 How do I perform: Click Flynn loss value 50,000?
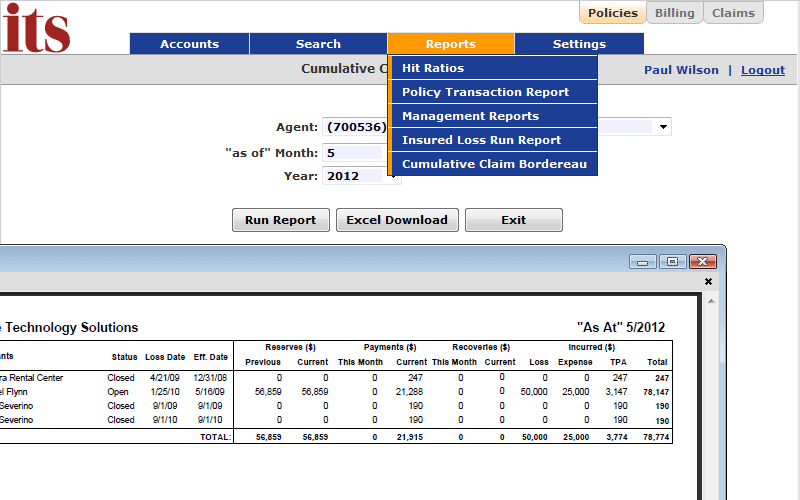(534, 392)
